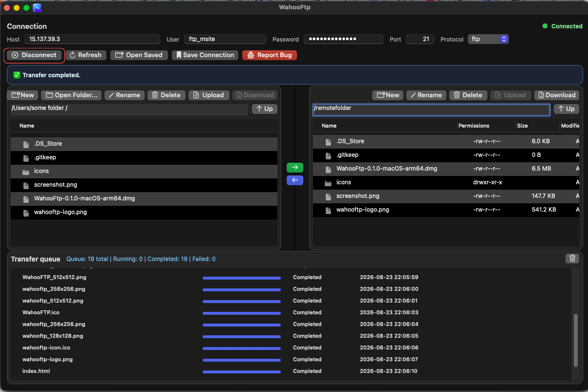The width and height of the screenshot is (588, 392).
Task: Select remote screenshot.png file icon
Action: 328,196
